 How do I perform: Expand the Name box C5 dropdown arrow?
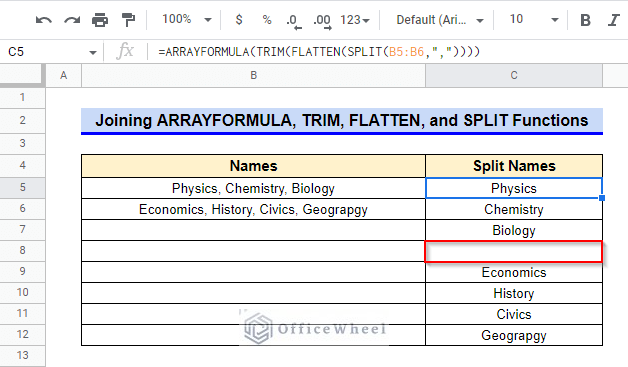[x=93, y=52]
